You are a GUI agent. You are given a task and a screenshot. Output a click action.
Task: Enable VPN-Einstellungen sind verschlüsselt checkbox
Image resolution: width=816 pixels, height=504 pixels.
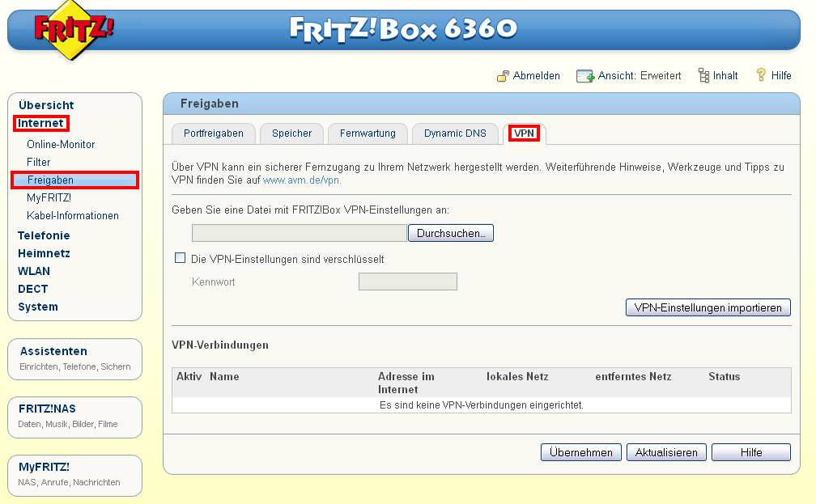tap(180, 258)
